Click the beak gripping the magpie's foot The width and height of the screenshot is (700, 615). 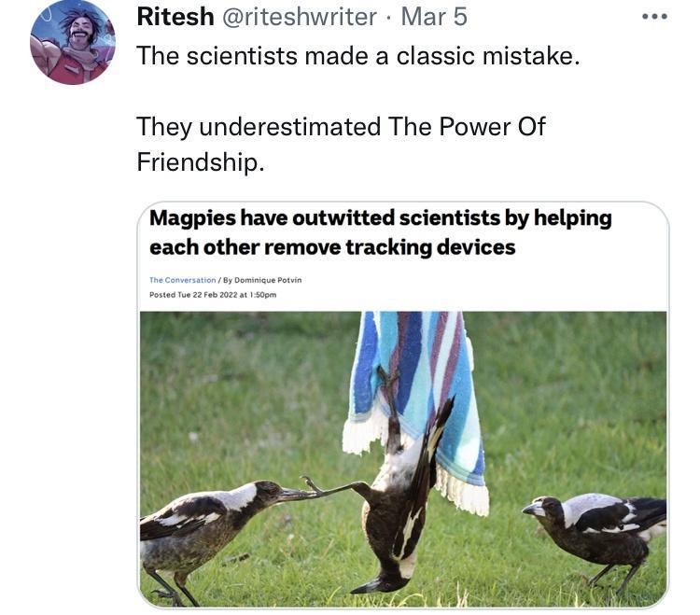299,491
